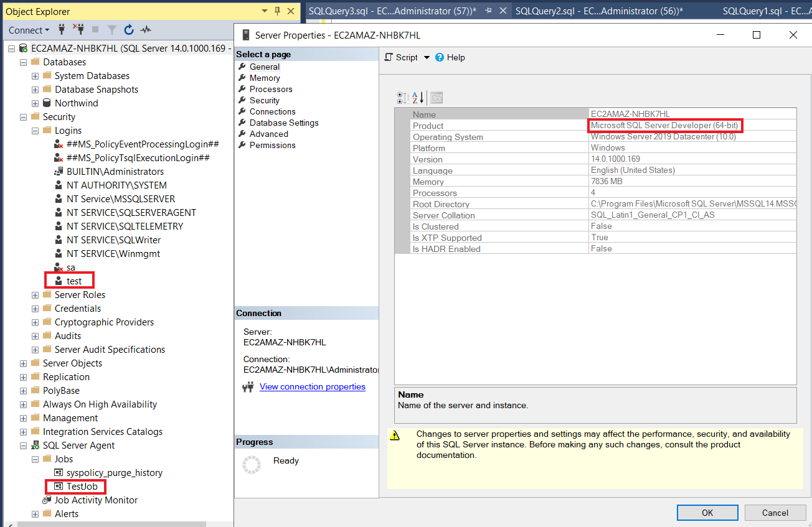
Task: Select the Database Settings page
Action: 284,123
